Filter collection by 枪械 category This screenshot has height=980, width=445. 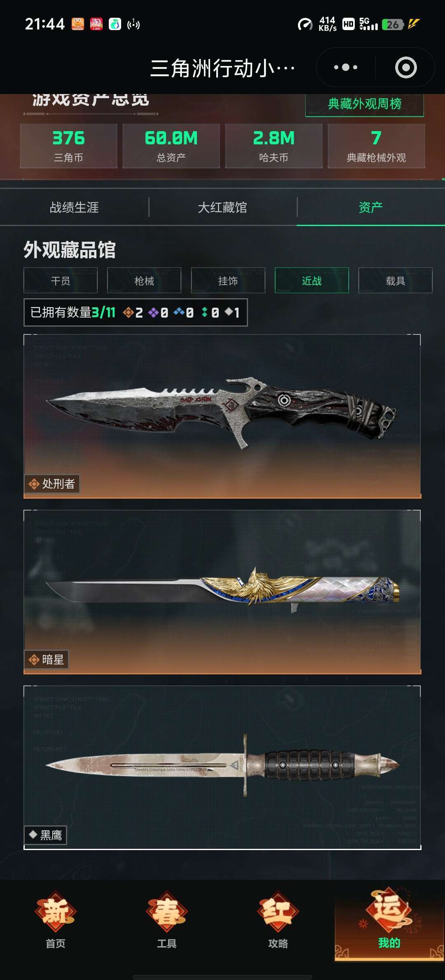[144, 280]
